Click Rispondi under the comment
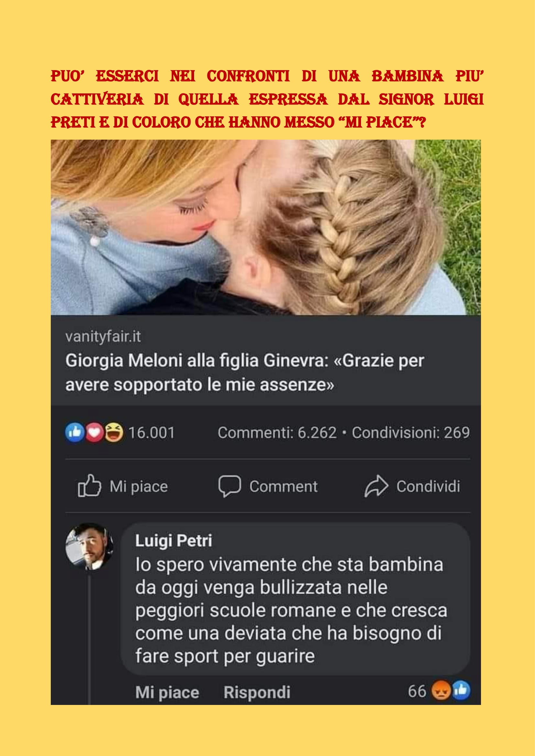Viewport: 535px width, 756px height. (x=257, y=692)
